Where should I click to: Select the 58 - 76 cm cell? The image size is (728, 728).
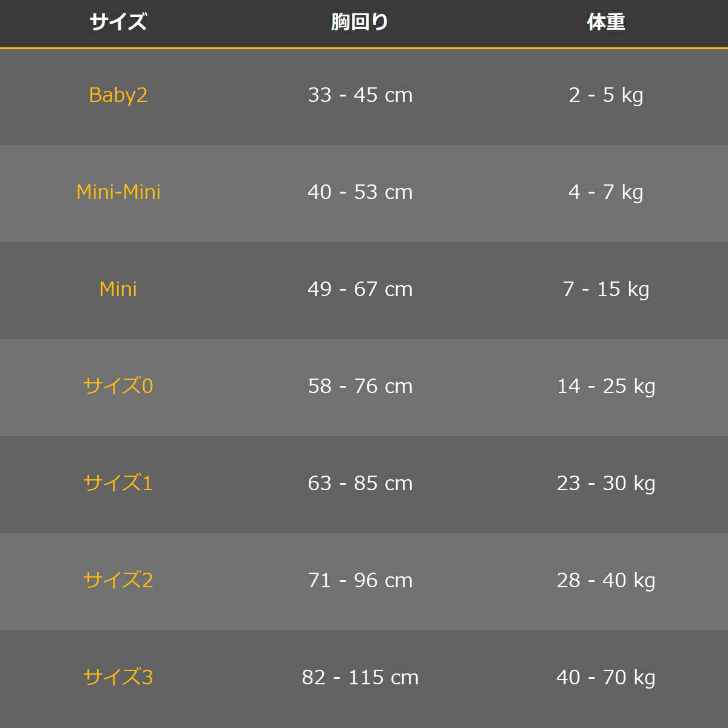click(x=360, y=386)
